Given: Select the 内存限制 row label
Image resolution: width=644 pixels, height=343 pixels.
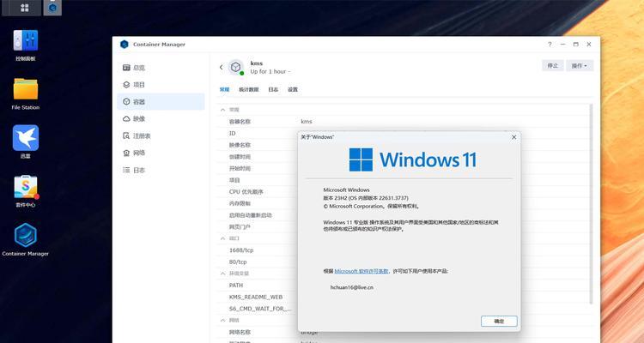Looking at the screenshot, I should pos(240,203).
